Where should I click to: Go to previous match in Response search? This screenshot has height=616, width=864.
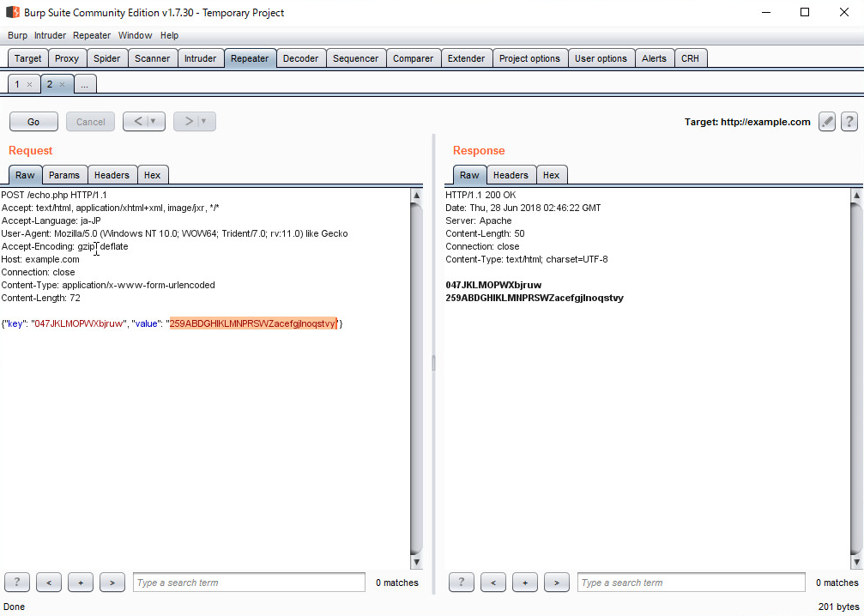click(493, 582)
